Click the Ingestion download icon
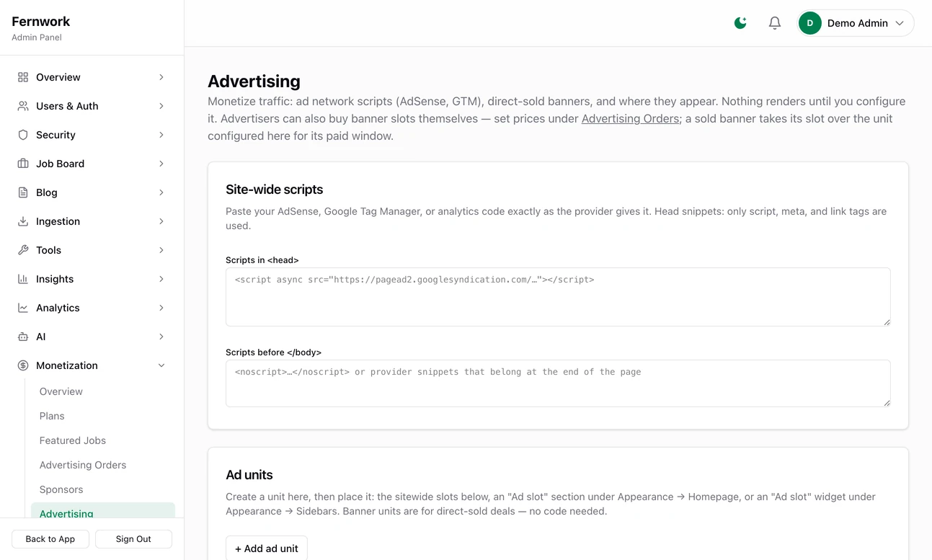Screen dimensions: 932x560 coord(23,221)
